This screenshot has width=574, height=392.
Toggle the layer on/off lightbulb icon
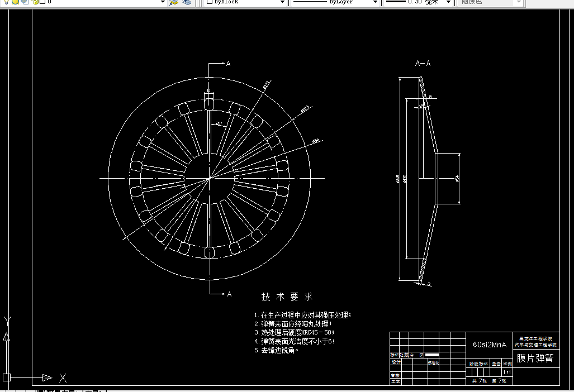(6, 2)
